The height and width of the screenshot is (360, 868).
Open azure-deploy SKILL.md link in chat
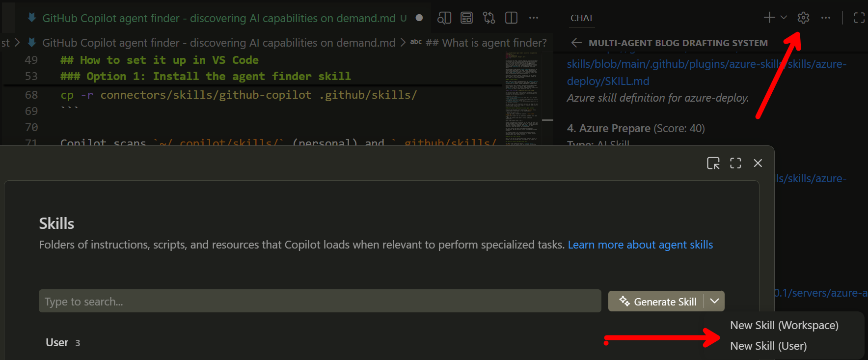[x=706, y=73]
